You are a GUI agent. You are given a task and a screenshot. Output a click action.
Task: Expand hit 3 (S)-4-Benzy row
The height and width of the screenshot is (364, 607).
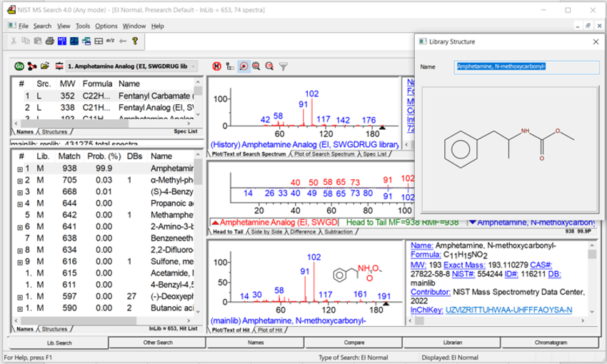[20, 192]
